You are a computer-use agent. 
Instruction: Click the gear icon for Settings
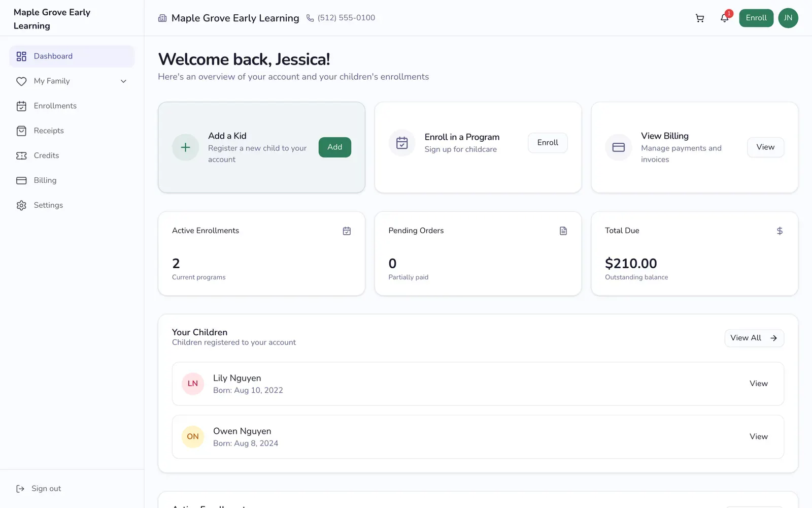(21, 205)
